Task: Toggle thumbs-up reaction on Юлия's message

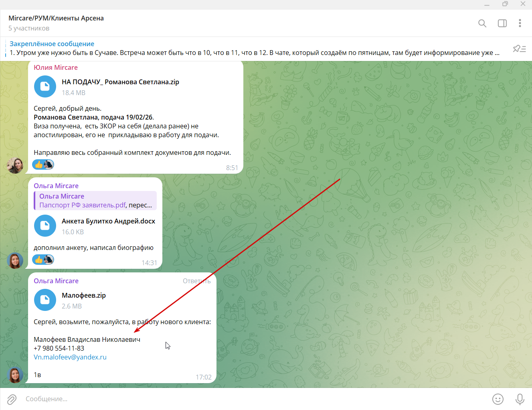Action: [43, 164]
